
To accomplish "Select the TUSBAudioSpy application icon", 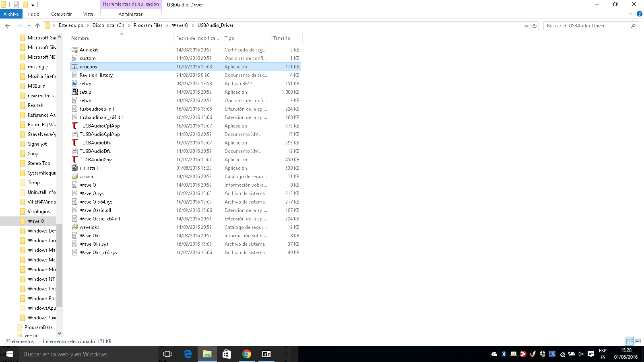I will (x=74, y=160).
